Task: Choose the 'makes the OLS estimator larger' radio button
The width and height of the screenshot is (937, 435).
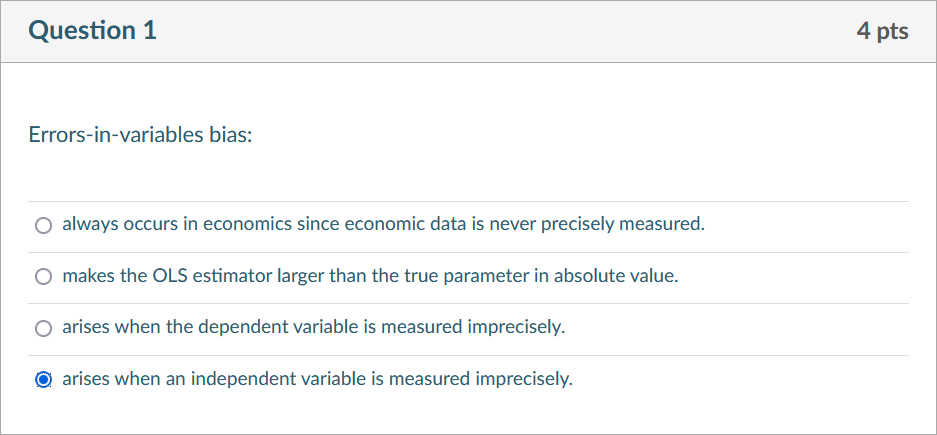Action: tap(43, 277)
